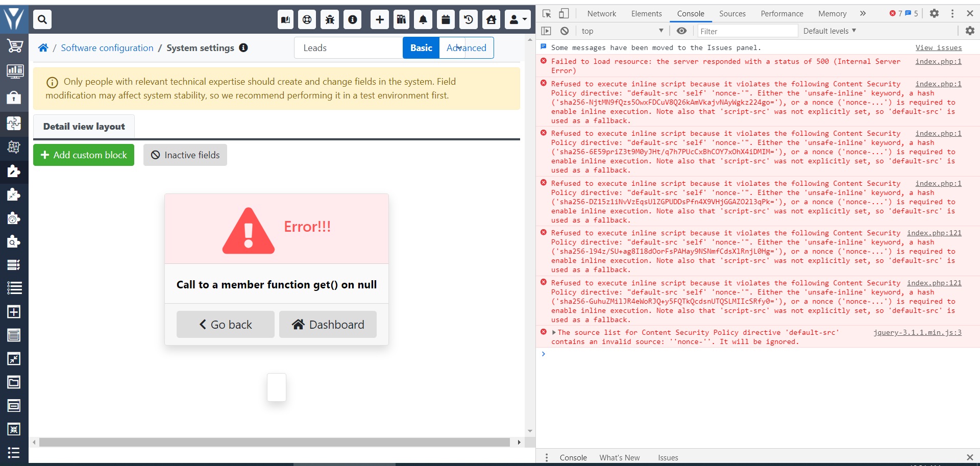Toggle the device emulation toolbar in DevTools

tap(563, 14)
